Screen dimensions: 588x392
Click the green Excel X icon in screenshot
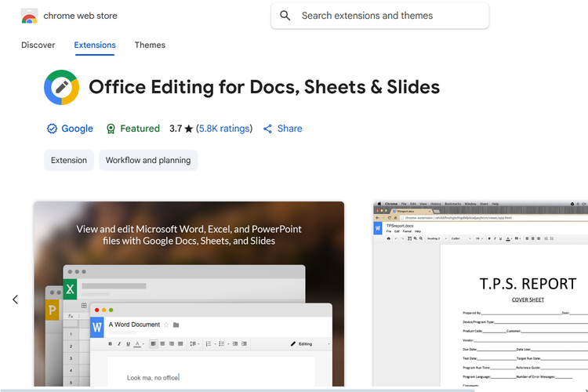[70, 289]
